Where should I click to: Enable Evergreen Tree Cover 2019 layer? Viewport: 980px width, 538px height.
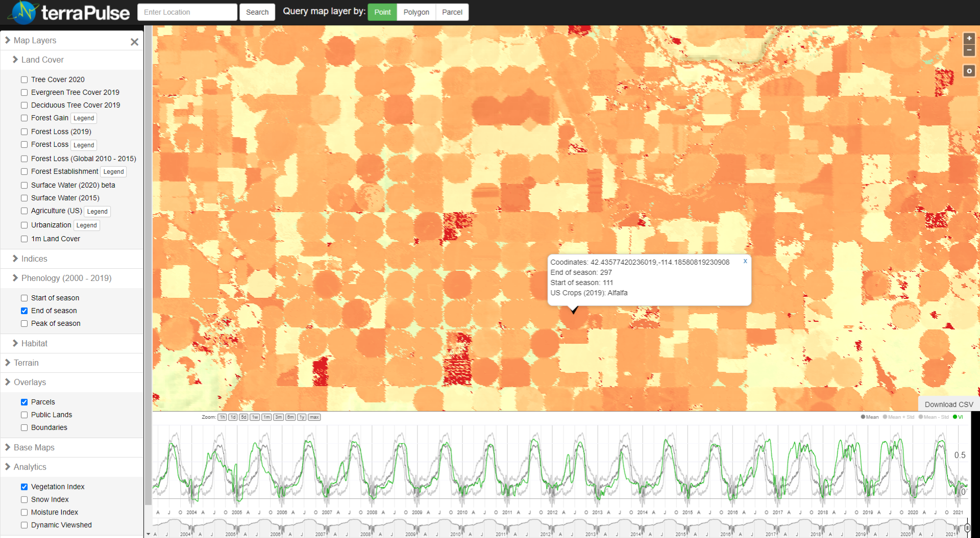(24, 92)
